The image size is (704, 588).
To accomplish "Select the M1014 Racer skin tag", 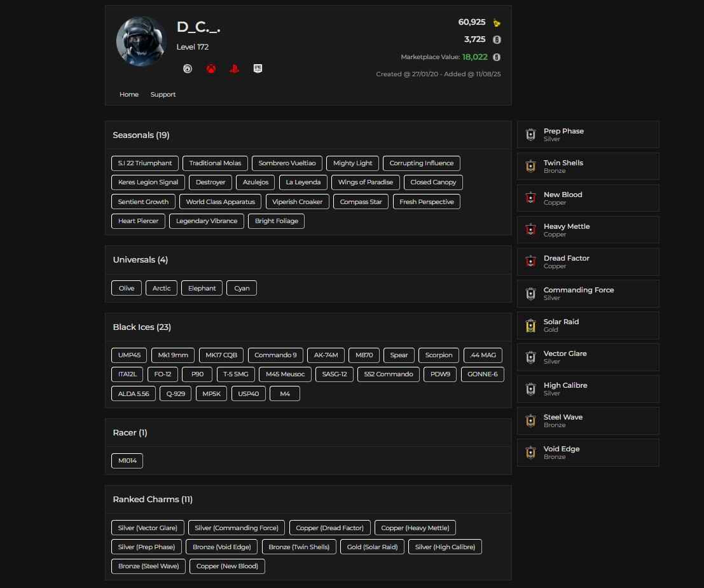I will [x=127, y=461].
